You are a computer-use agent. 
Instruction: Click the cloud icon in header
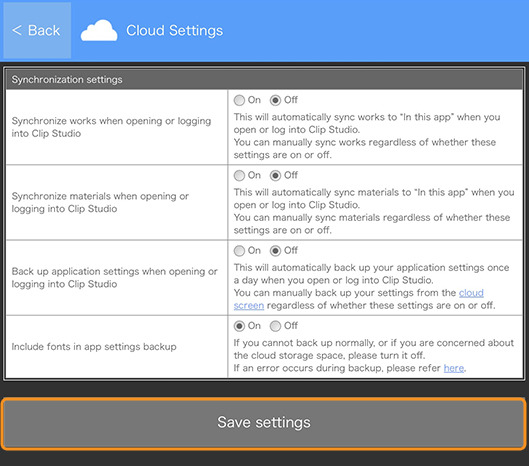coord(99,30)
